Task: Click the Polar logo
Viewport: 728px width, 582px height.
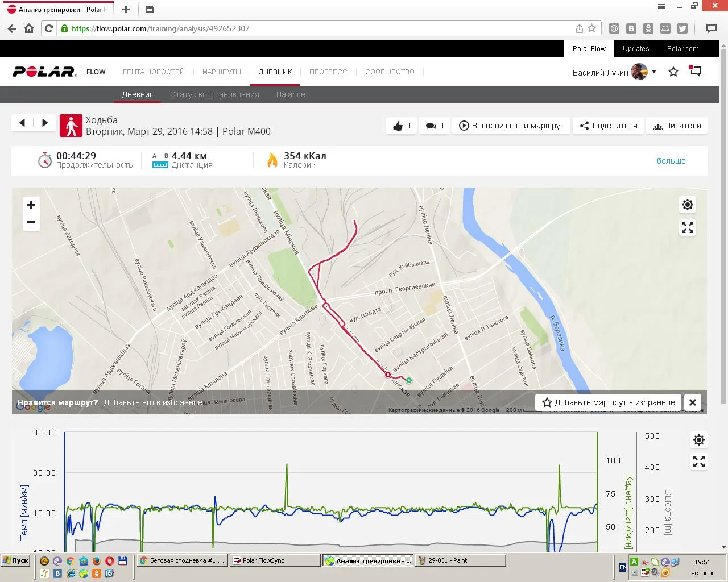Action: click(x=44, y=72)
